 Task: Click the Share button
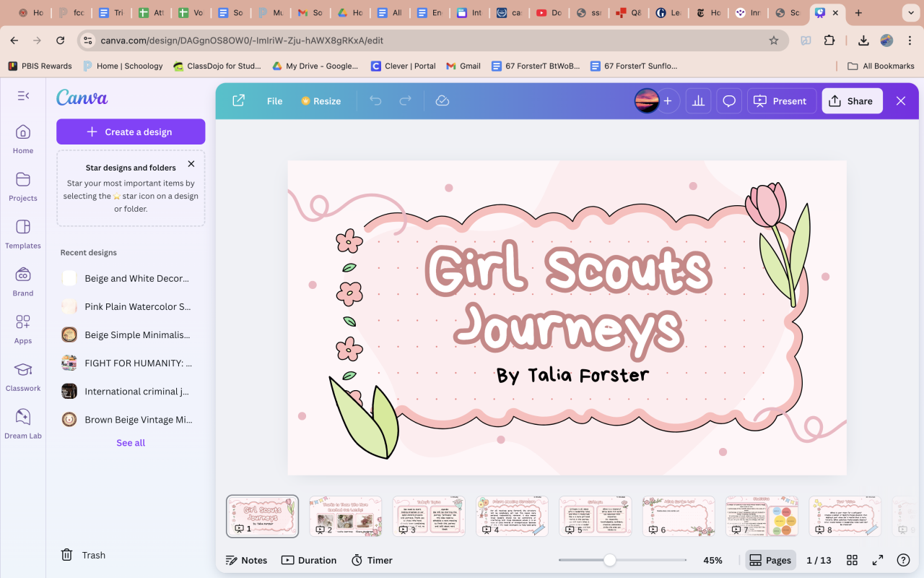point(851,101)
